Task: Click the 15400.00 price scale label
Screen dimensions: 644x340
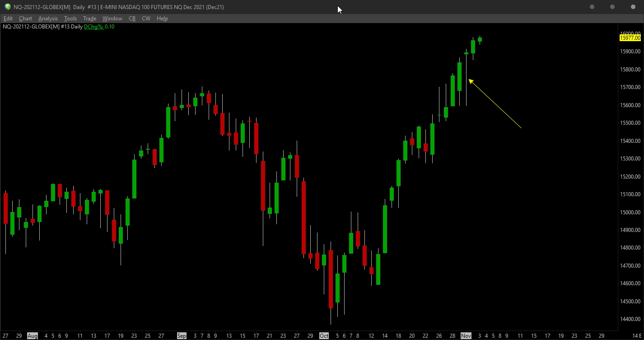Action: [x=630, y=141]
